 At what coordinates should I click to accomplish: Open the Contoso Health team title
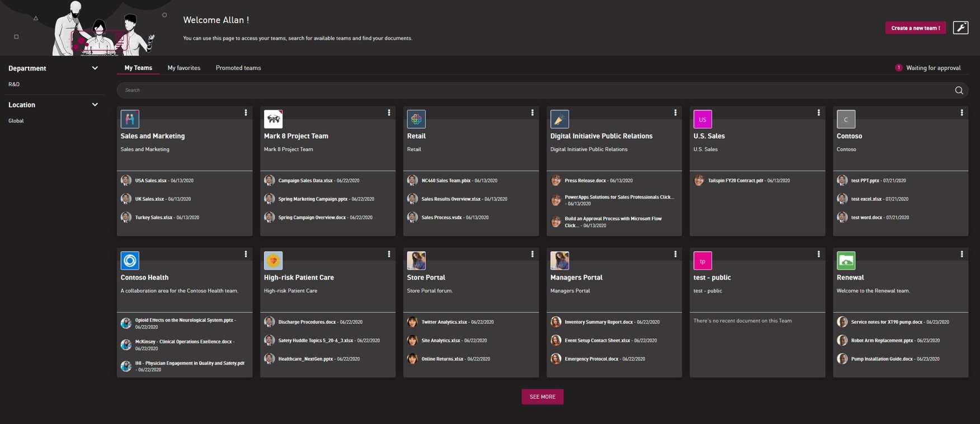pyautogui.click(x=144, y=277)
